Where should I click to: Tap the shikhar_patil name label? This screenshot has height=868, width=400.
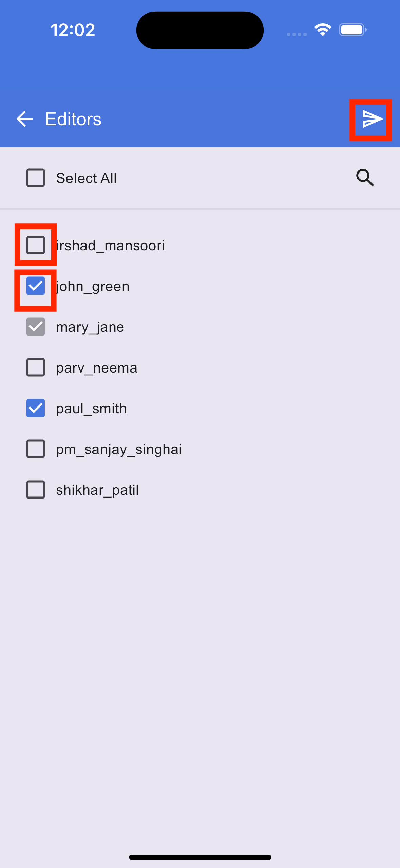click(97, 490)
